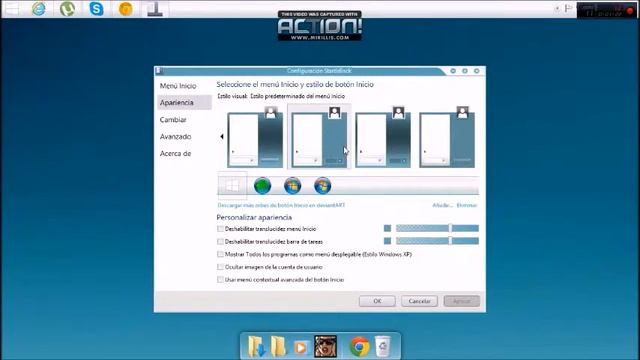
Task: Check Ocultar imagen de la cuenta de usuario
Action: (x=220, y=267)
